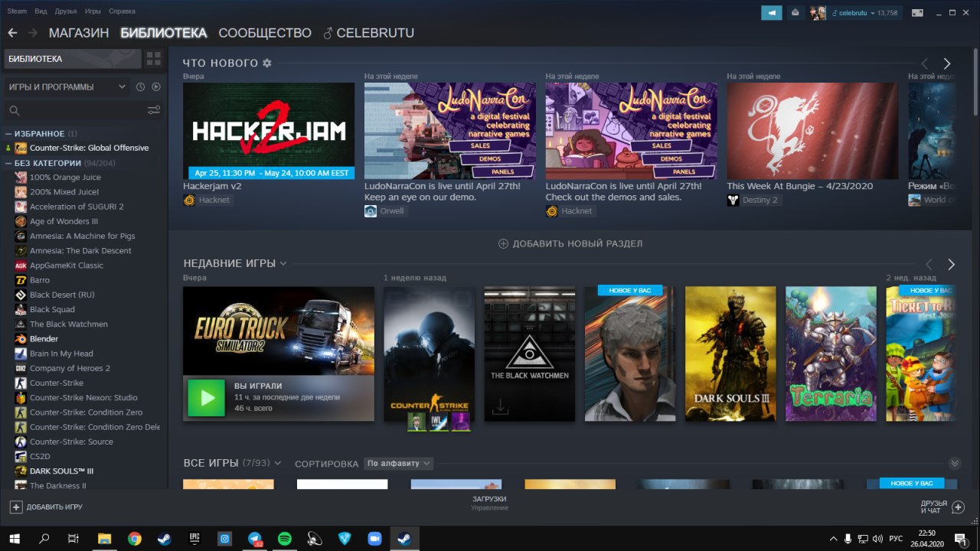
Task: Open What's New settings gear
Action: coord(267,63)
